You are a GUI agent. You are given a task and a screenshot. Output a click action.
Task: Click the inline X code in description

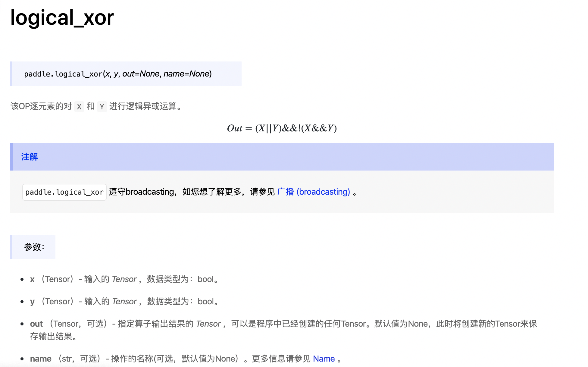[x=79, y=107]
